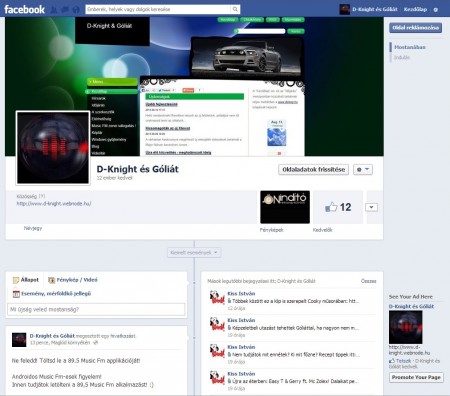The width and height of the screenshot is (450, 396).
Task: Click the Kedvelők label
Action: 322,230
